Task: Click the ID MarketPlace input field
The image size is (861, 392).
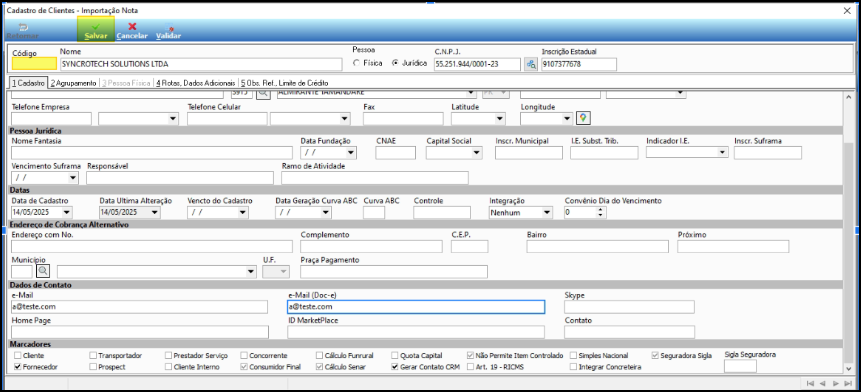Action: click(x=416, y=332)
